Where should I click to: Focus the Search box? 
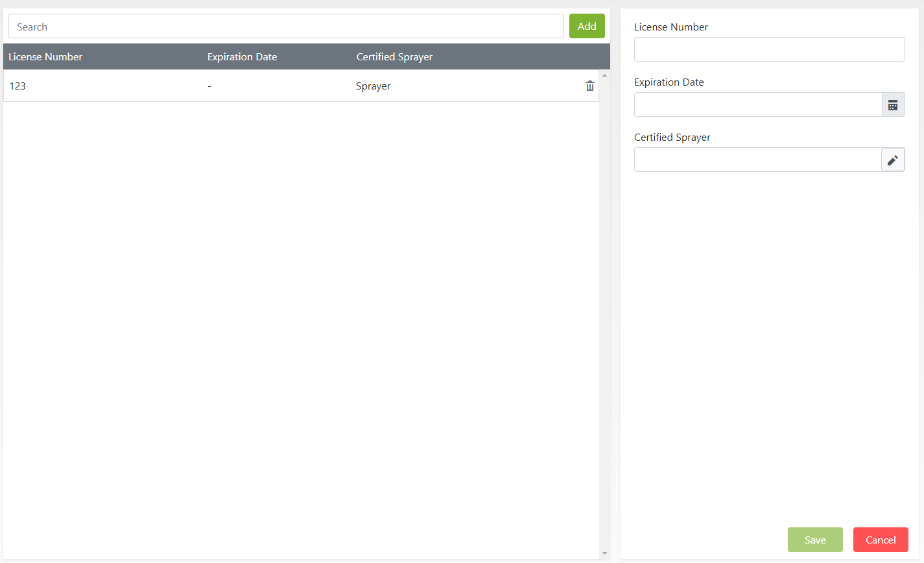click(x=285, y=27)
